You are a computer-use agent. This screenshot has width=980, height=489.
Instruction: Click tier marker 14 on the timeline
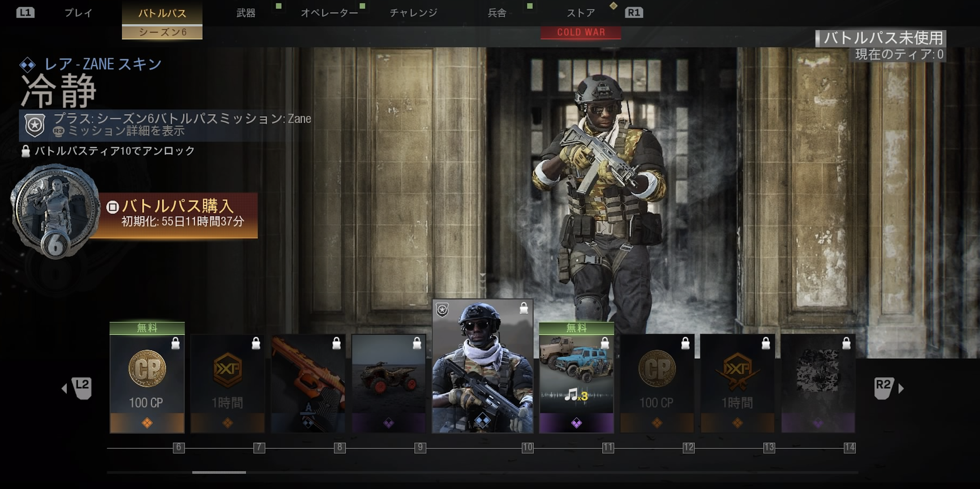tap(850, 447)
